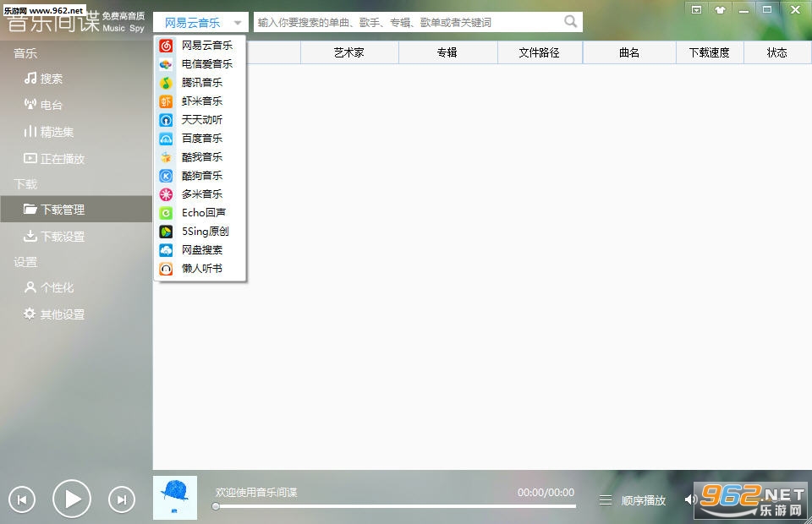Sort by the 艺术家 column header
Image resolution: width=812 pixels, height=524 pixels.
click(x=349, y=52)
